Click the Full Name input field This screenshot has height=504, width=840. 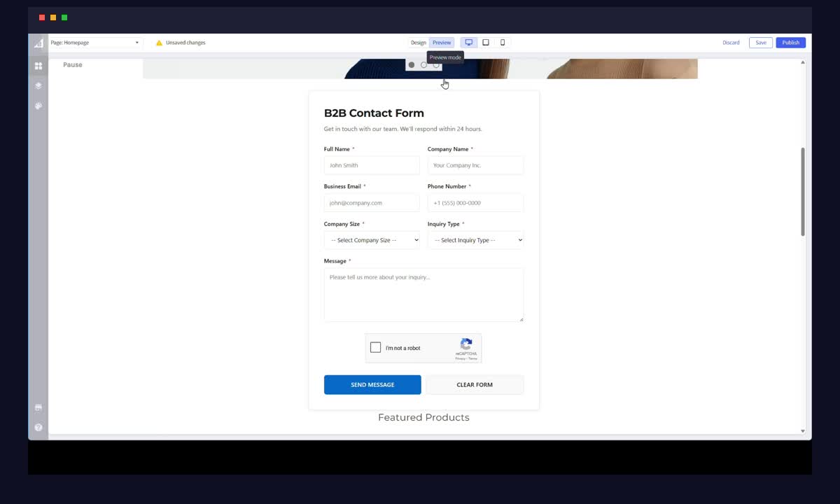(371, 164)
